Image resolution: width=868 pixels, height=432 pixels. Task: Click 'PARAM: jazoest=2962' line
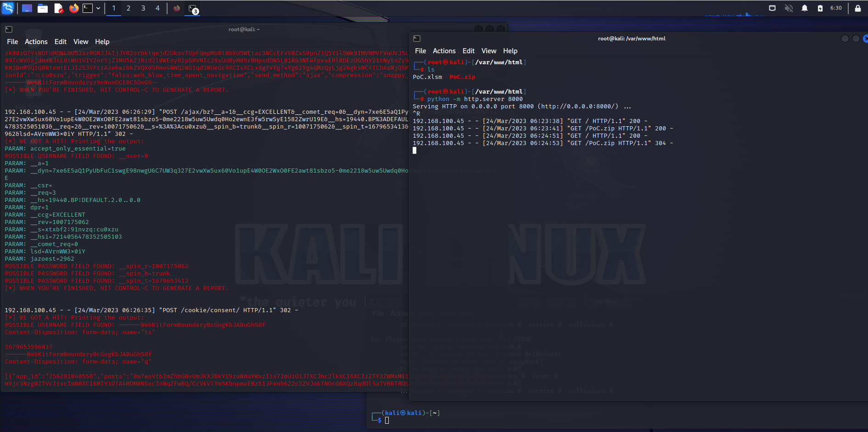[39, 259]
